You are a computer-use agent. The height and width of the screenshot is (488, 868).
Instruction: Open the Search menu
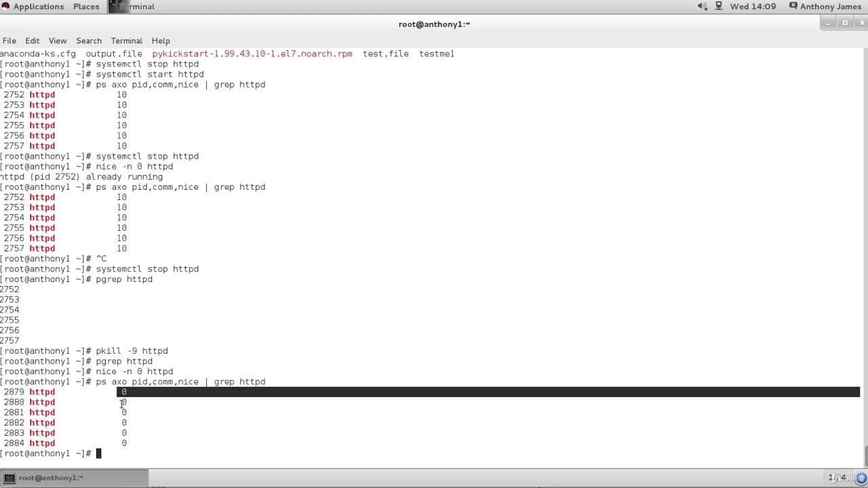[x=89, y=41]
